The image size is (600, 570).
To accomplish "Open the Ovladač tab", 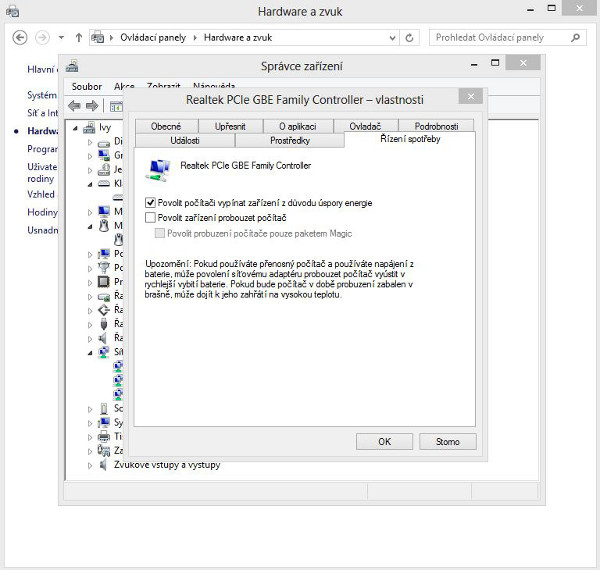I will [x=365, y=126].
